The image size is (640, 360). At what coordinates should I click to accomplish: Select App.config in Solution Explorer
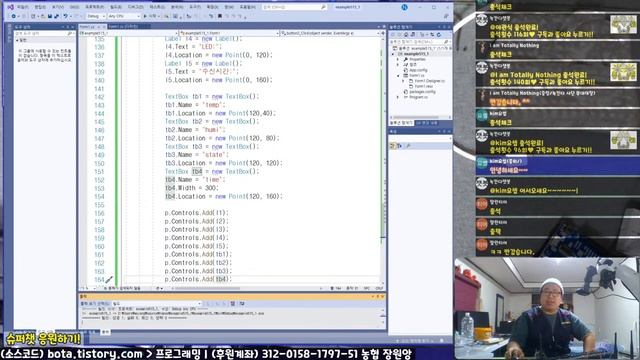pyautogui.click(x=418, y=70)
